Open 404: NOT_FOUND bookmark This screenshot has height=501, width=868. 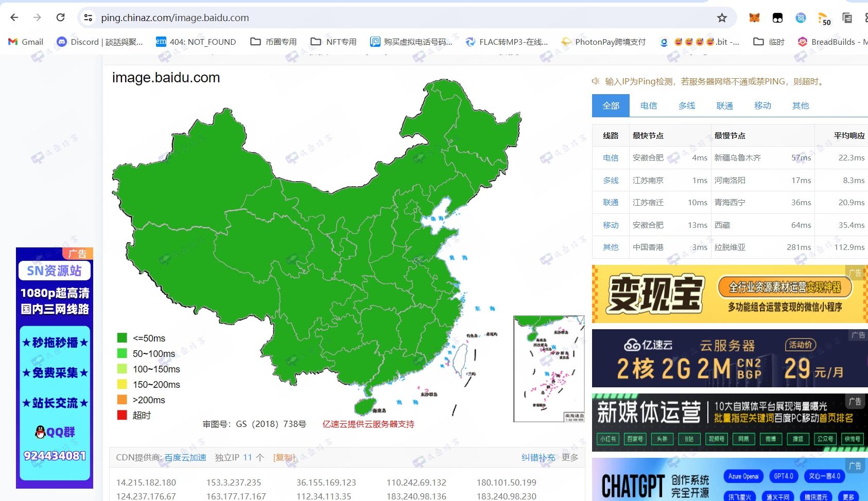pyautogui.click(x=196, y=42)
